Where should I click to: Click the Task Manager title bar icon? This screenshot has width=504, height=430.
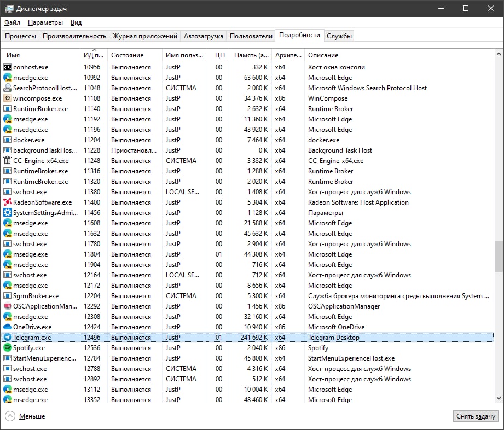coord(9,9)
